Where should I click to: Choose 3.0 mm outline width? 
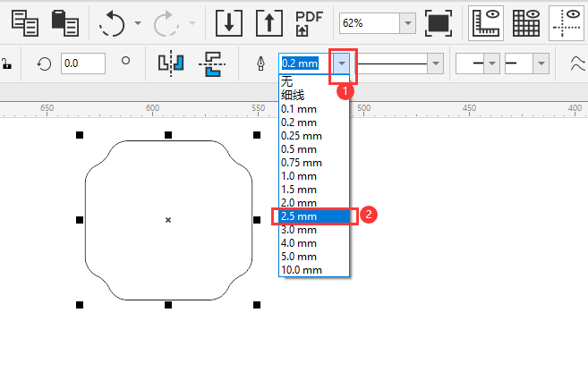tap(314, 230)
